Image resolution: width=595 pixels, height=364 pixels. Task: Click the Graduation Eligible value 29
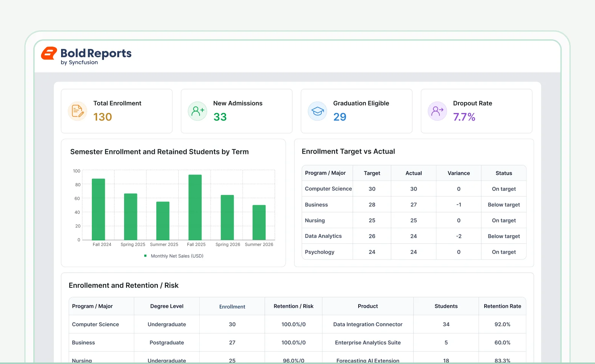[340, 117]
